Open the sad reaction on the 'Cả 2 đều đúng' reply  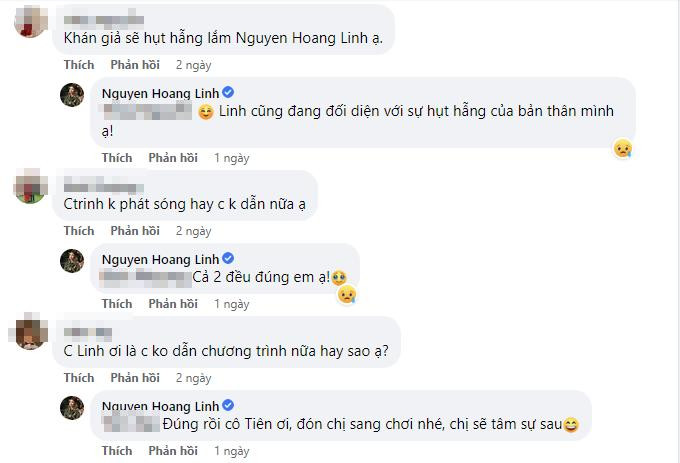[346, 295]
